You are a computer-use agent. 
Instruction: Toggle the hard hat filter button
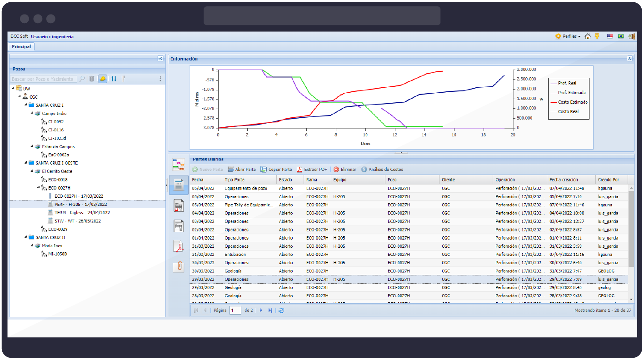click(x=103, y=79)
